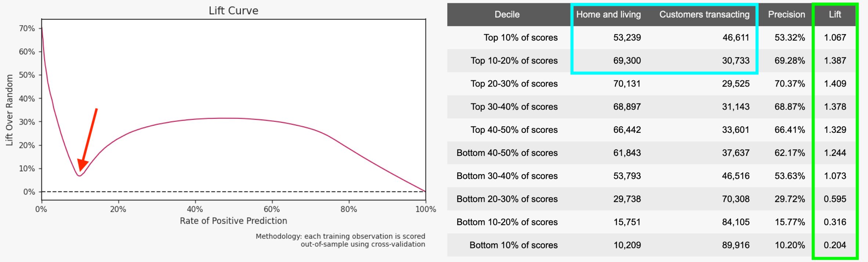Select the Precision column header

click(786, 15)
